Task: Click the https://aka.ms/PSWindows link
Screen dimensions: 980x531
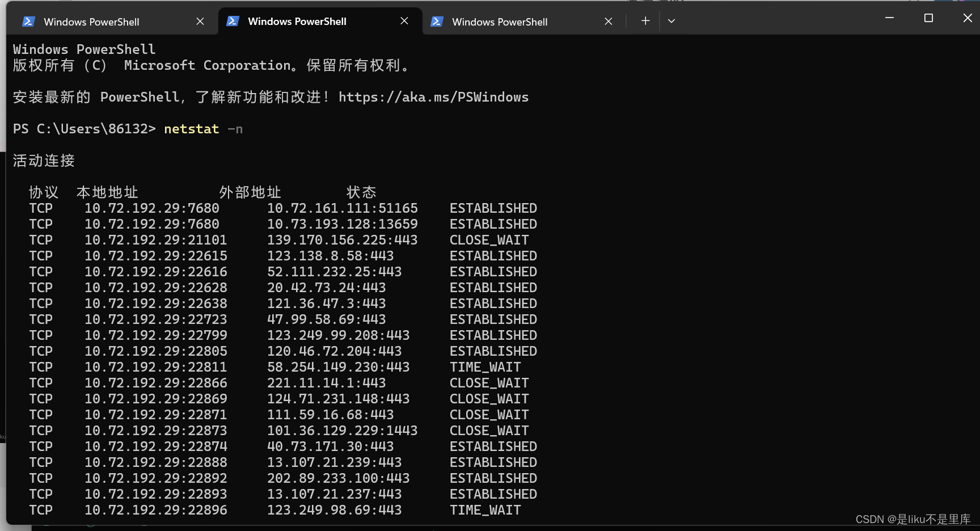Action: pyautogui.click(x=434, y=97)
